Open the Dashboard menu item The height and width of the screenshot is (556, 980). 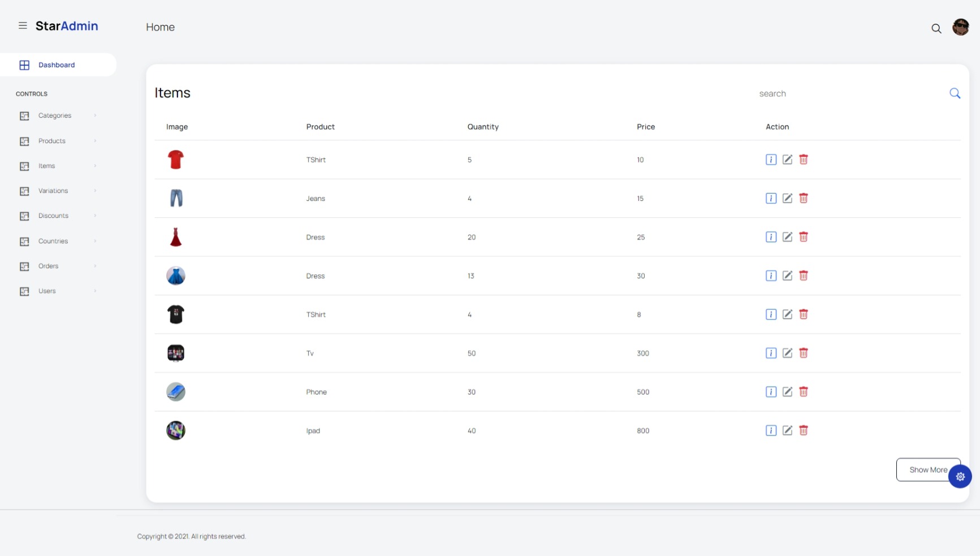pos(57,64)
